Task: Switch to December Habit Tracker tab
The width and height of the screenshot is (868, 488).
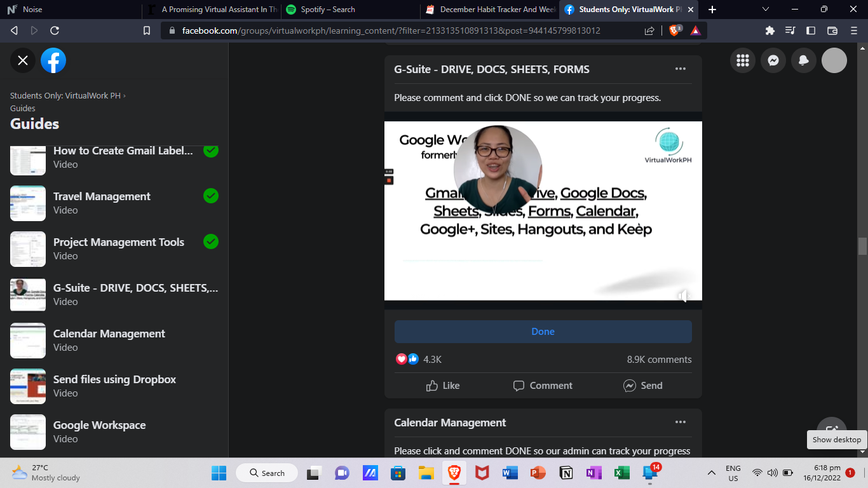Action: pos(490,10)
